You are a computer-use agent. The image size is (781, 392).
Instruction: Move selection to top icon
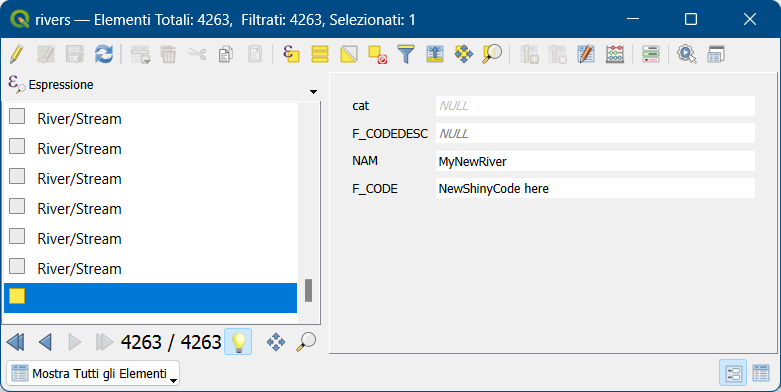pyautogui.click(x=435, y=54)
